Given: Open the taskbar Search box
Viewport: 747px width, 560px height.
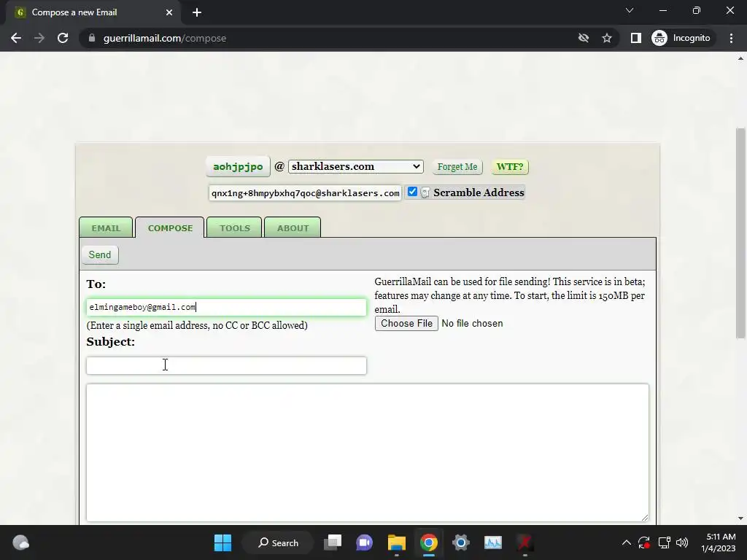Looking at the screenshot, I should pos(278,542).
